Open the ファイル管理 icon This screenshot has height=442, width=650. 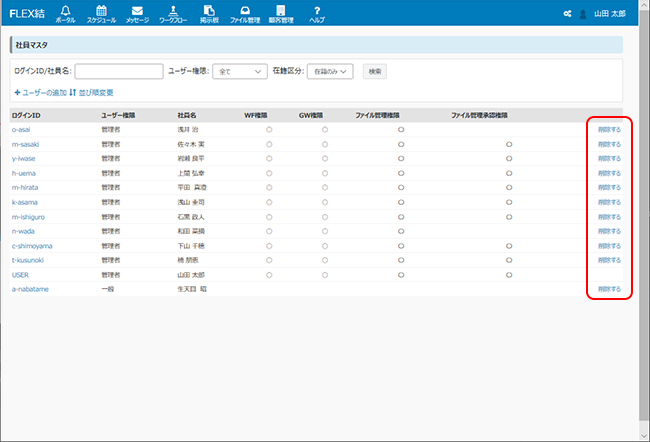pyautogui.click(x=245, y=14)
